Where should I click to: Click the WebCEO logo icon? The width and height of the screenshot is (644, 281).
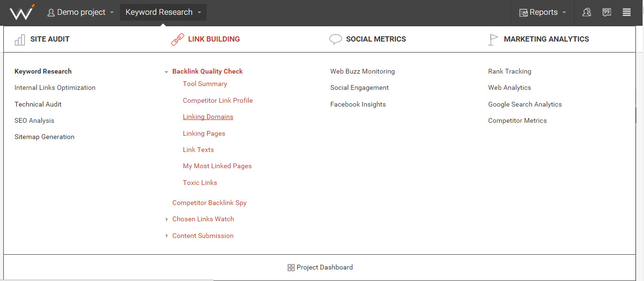click(22, 12)
